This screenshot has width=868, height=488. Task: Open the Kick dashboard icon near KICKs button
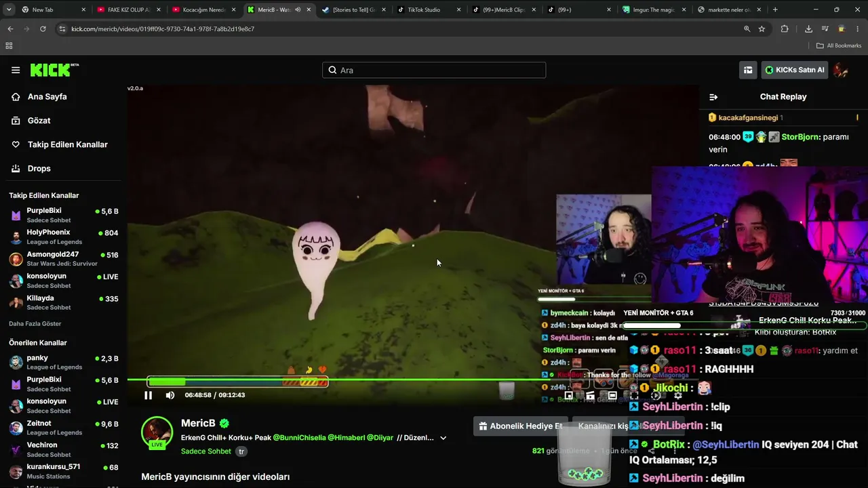tap(748, 70)
